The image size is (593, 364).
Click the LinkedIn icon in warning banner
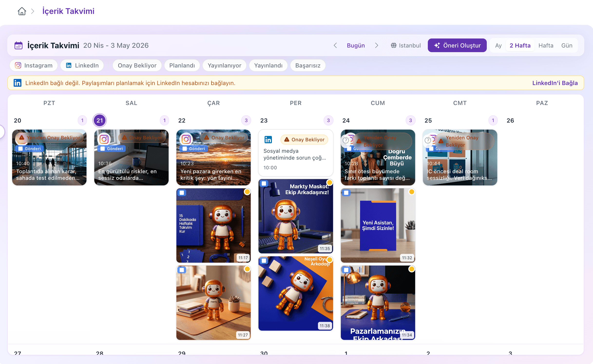click(x=18, y=83)
